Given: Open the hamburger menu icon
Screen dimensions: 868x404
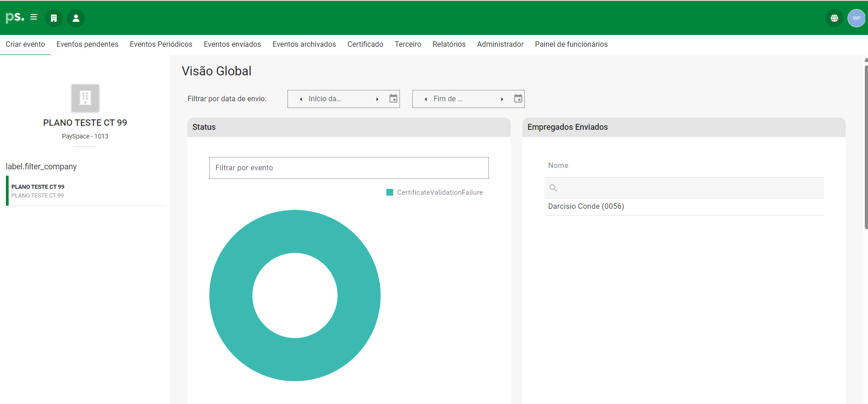Looking at the screenshot, I should [x=34, y=17].
